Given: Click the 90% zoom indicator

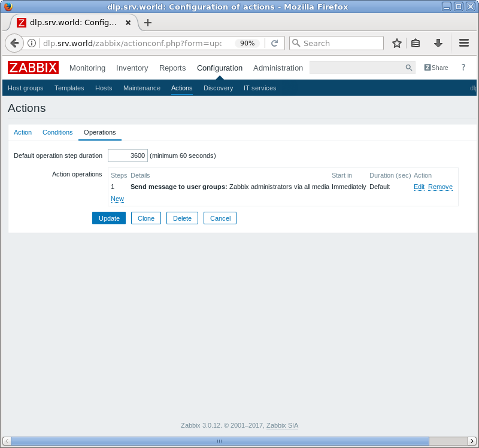Looking at the screenshot, I should (247, 43).
